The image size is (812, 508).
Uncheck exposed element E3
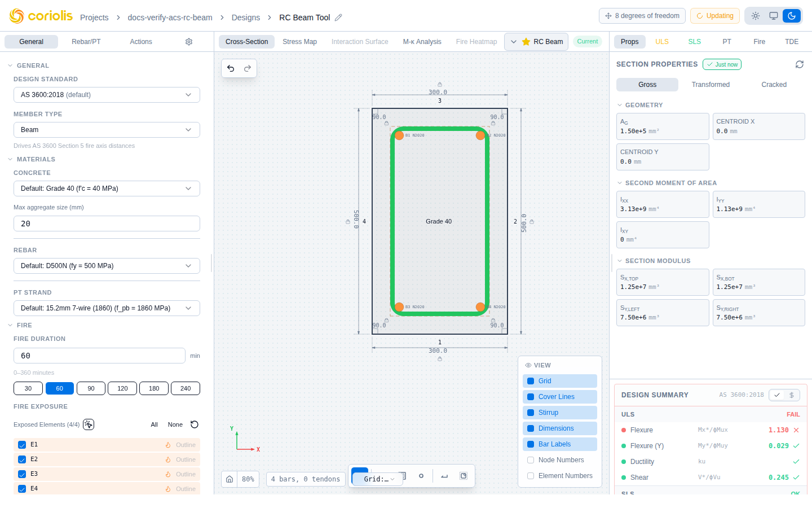[x=22, y=474]
